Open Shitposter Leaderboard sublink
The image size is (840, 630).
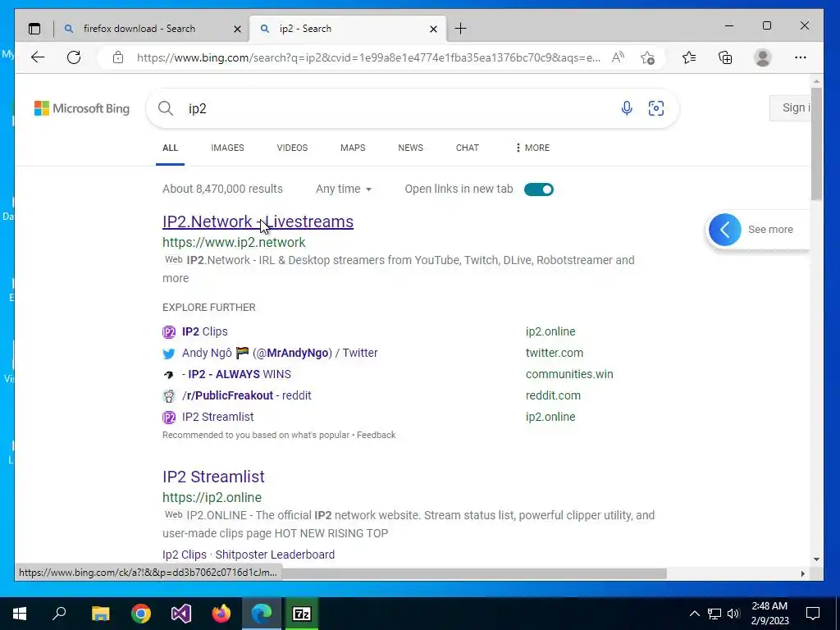click(275, 555)
